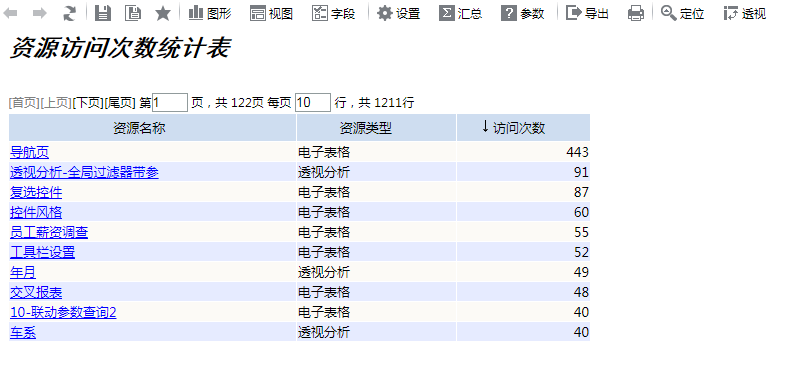Click the refresh icon

point(69,13)
